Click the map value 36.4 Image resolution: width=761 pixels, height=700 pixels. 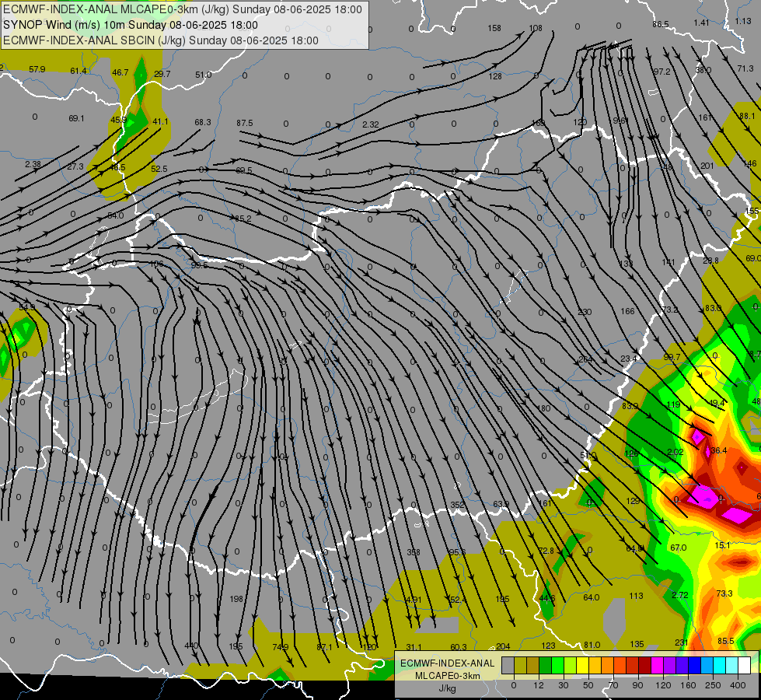point(718,450)
